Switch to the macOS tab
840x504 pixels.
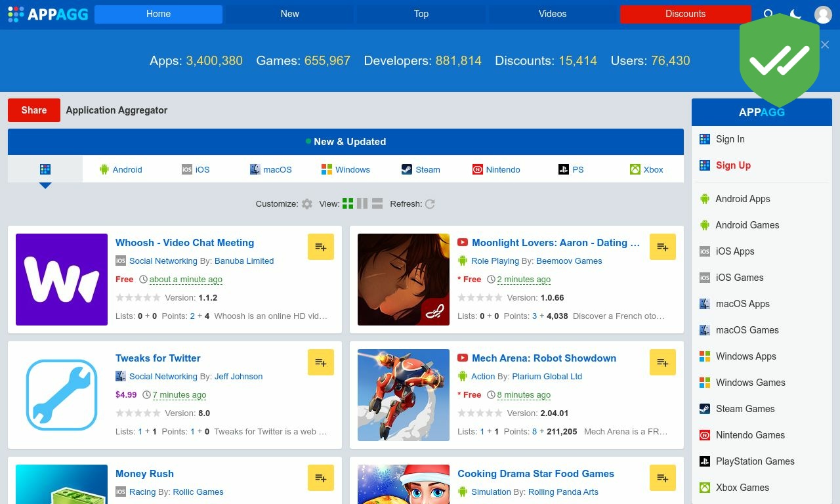click(x=271, y=169)
